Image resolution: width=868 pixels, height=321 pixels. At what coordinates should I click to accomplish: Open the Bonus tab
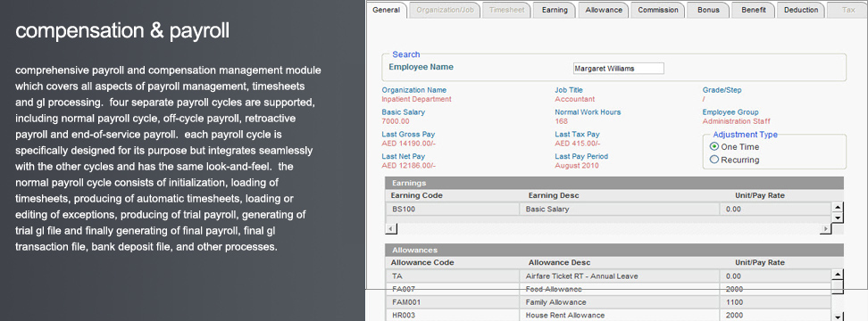tap(708, 10)
